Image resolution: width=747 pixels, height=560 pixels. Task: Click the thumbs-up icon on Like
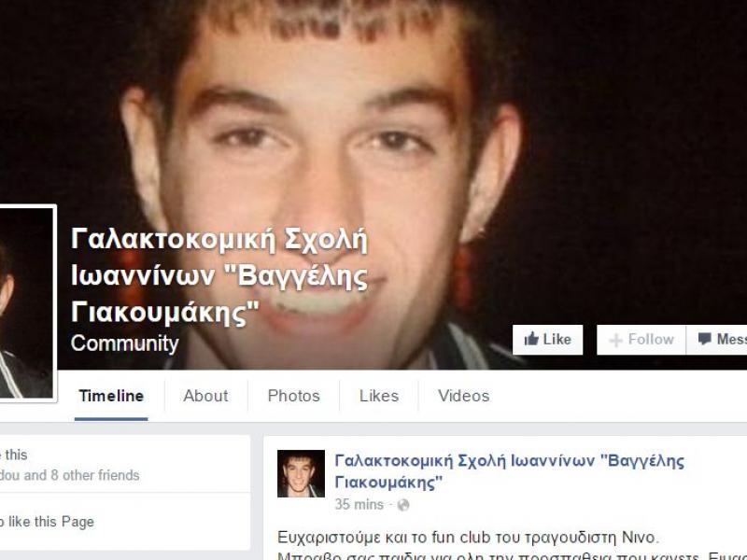531,339
